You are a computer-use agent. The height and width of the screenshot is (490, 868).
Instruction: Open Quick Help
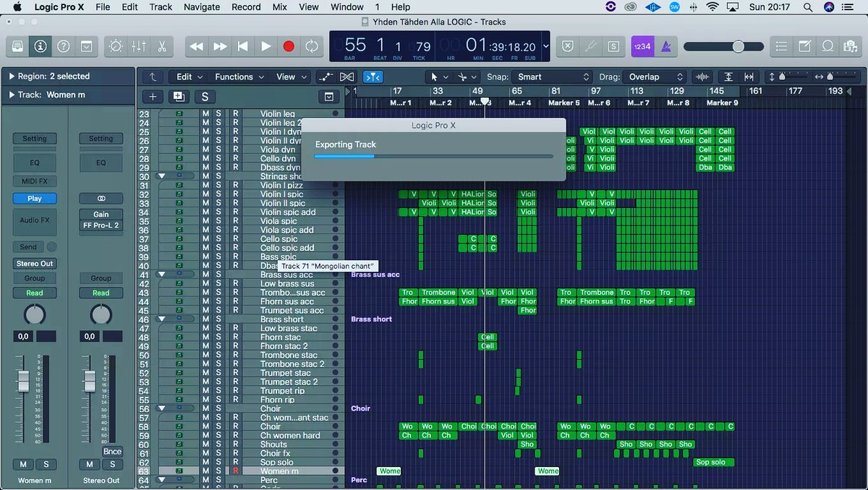click(x=64, y=46)
